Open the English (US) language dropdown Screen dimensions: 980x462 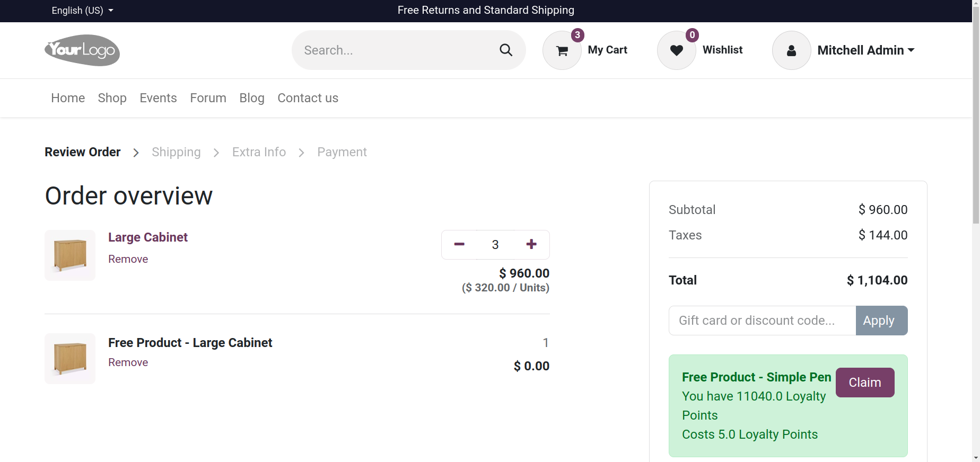(82, 10)
